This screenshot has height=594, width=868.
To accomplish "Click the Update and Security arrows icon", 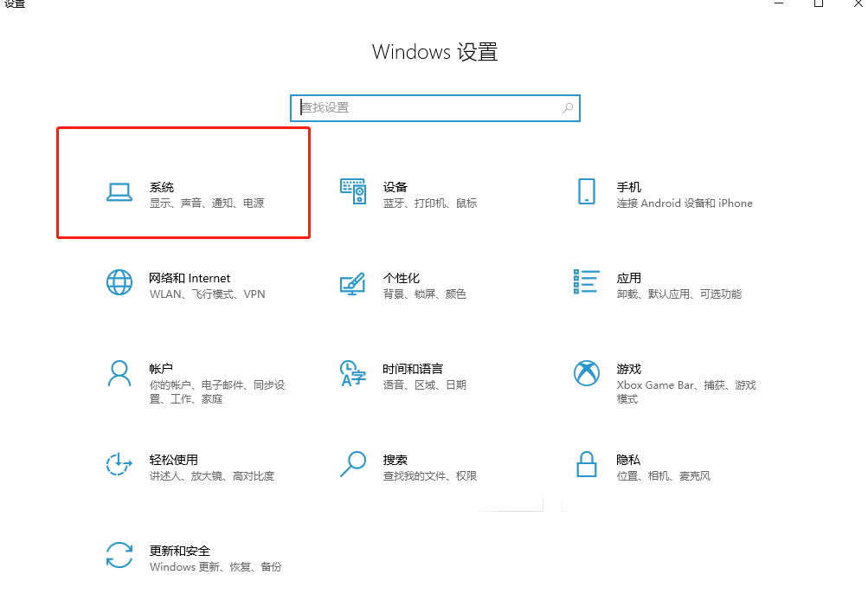I will tap(119, 555).
